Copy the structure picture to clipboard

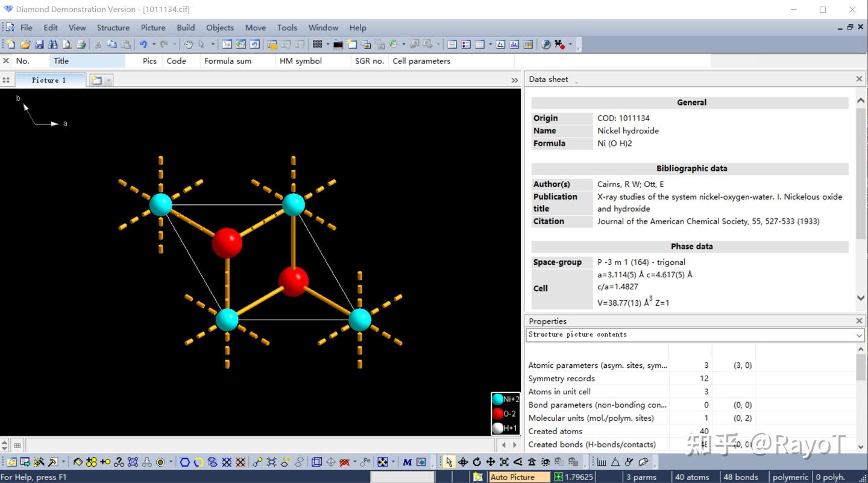tap(113, 44)
